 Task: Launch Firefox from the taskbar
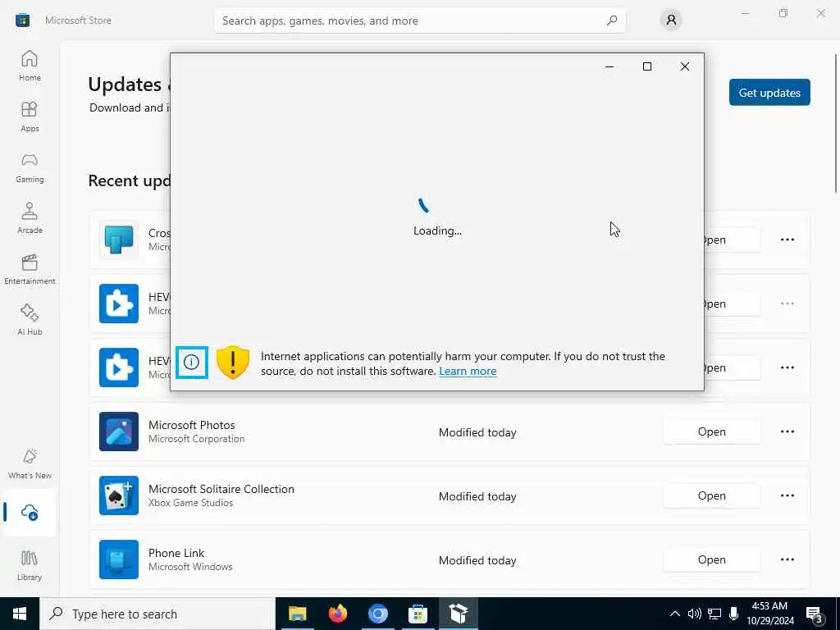click(x=337, y=614)
